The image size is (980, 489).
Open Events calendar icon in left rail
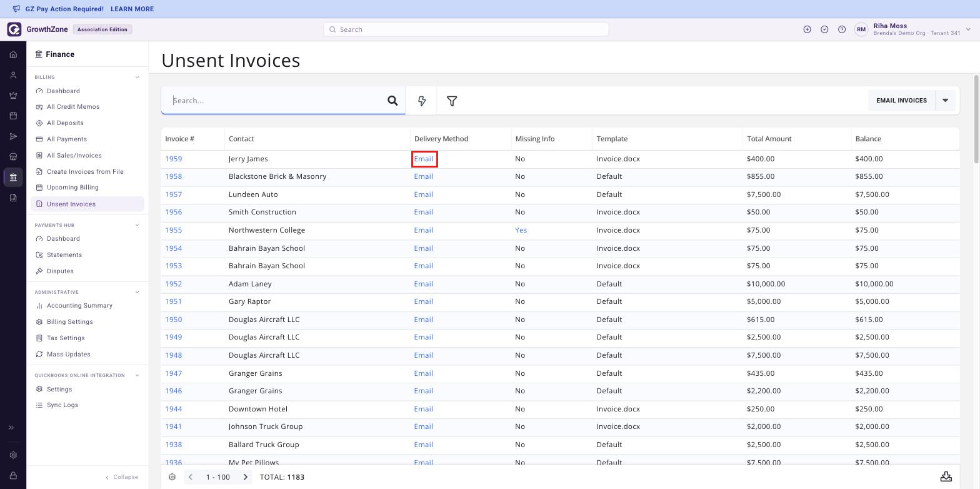(13, 116)
